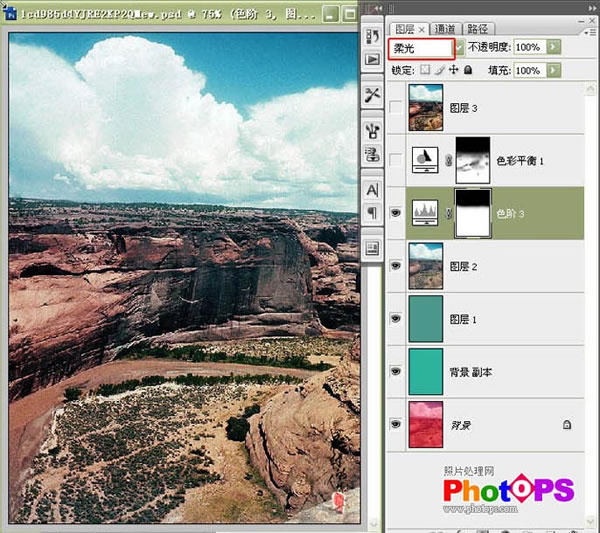
Task: Open the 柔光 blend mode dropdown
Action: (x=460, y=48)
